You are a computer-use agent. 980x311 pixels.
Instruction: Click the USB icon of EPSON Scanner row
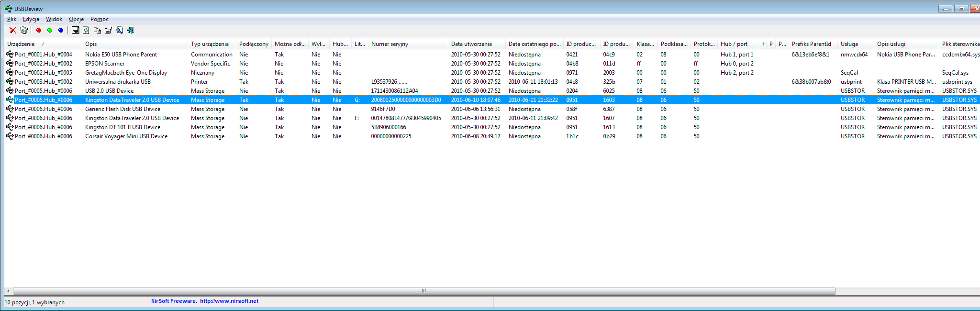pos(10,64)
